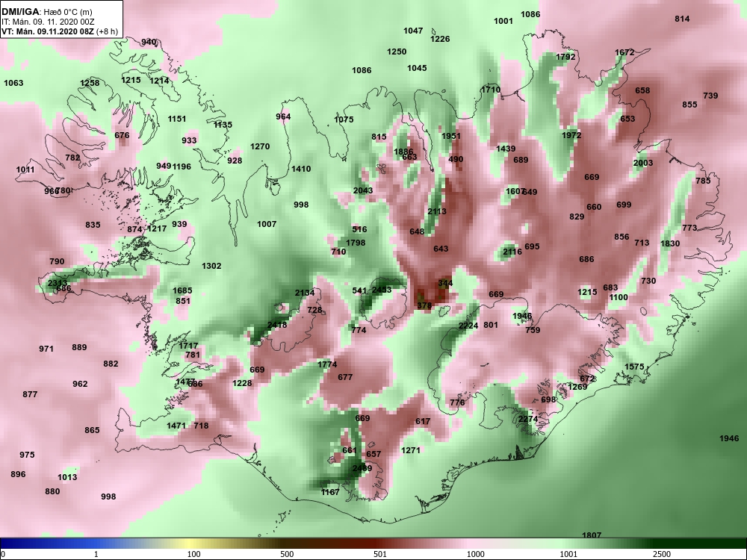The height and width of the screenshot is (560, 747).
Task: Click the 1302 height value
Action: click(211, 266)
